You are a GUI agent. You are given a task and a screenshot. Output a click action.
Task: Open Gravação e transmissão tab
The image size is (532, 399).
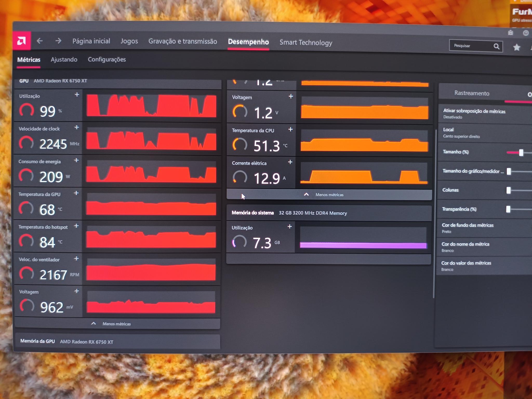click(183, 42)
